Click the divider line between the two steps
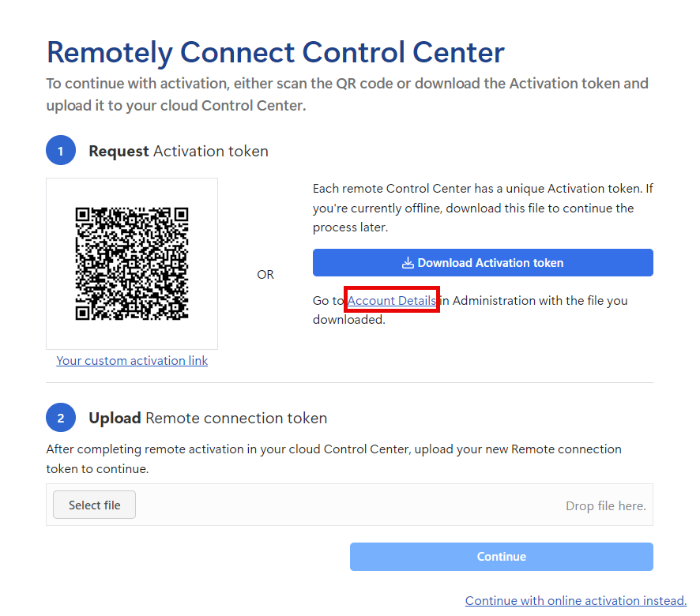700x616 pixels. click(x=349, y=383)
